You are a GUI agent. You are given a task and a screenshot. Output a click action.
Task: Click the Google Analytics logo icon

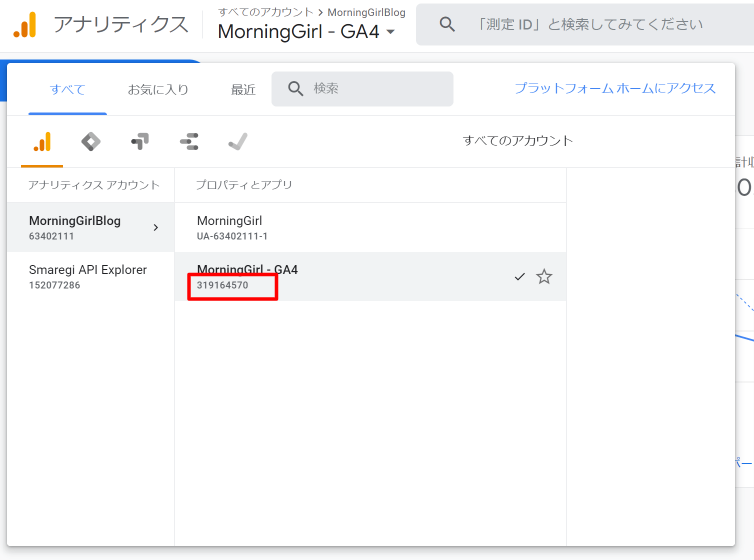pyautogui.click(x=25, y=25)
